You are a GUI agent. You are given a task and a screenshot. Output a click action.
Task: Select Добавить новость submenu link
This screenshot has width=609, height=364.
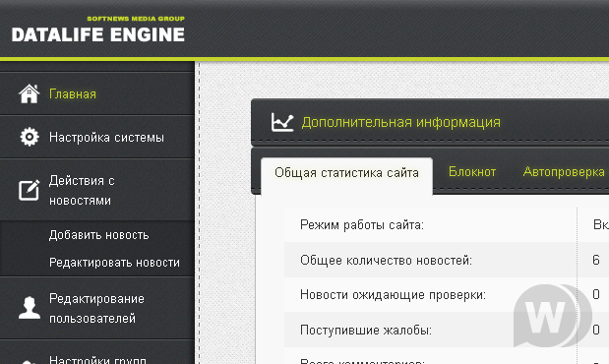[x=98, y=235]
